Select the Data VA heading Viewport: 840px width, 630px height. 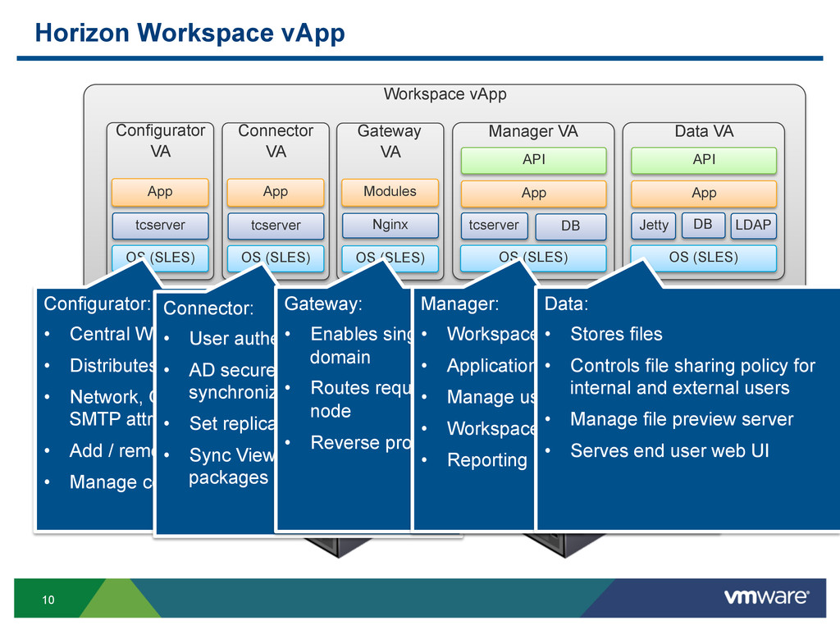point(703,131)
